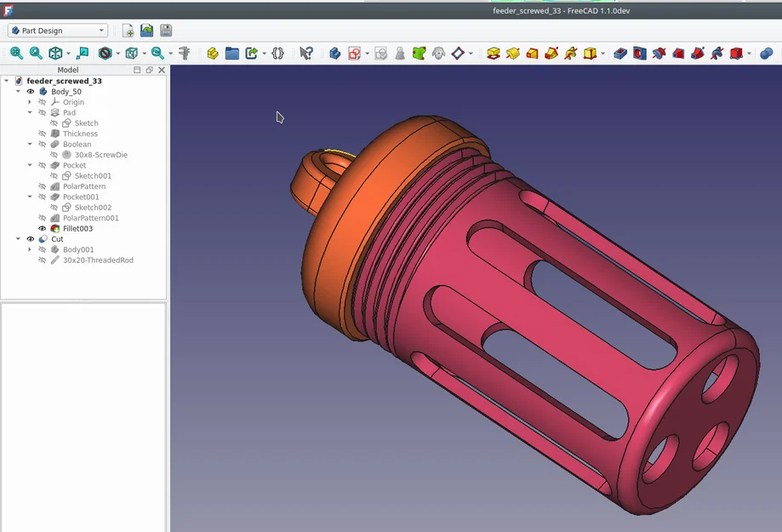Select the Subtractive Pipe tool

pyautogui.click(x=697, y=53)
